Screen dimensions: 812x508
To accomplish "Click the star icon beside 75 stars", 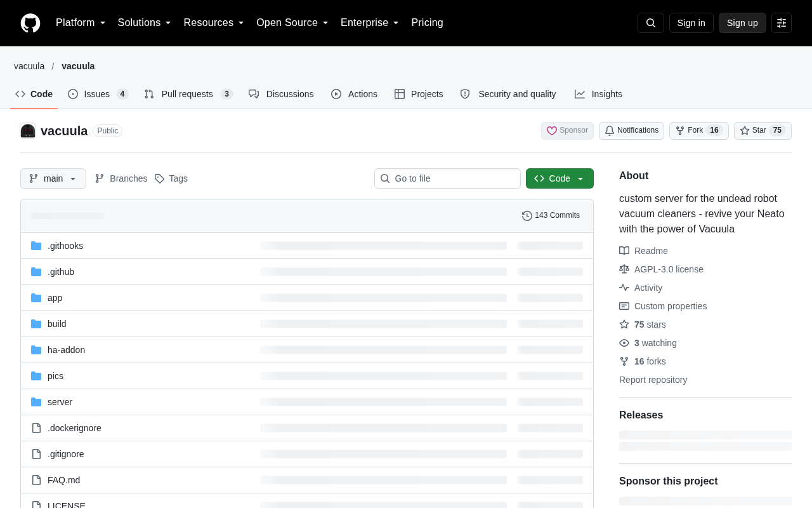I will (624, 324).
